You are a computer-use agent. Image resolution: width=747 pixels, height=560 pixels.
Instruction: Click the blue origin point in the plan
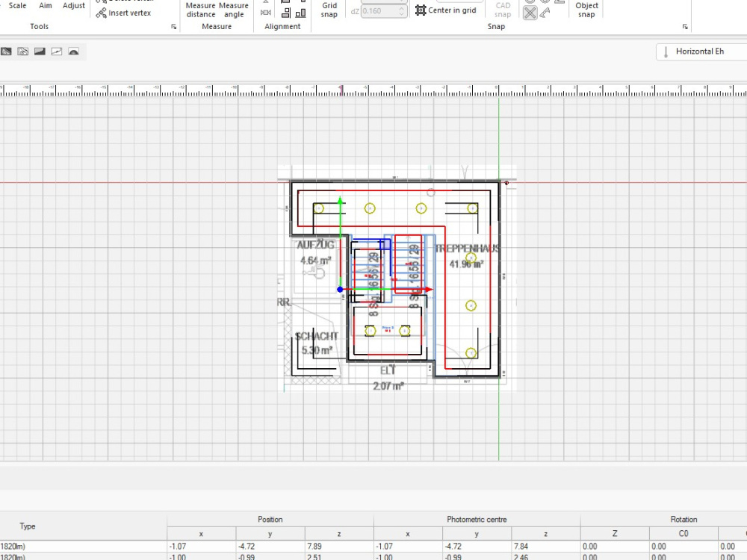pyautogui.click(x=340, y=290)
